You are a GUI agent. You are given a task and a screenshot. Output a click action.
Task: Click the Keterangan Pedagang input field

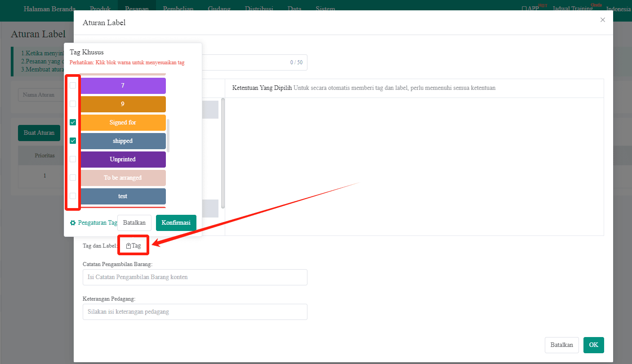click(195, 312)
